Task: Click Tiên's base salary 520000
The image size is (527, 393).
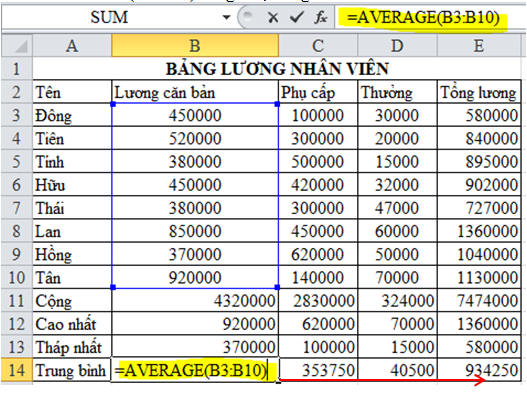Action: tap(195, 139)
